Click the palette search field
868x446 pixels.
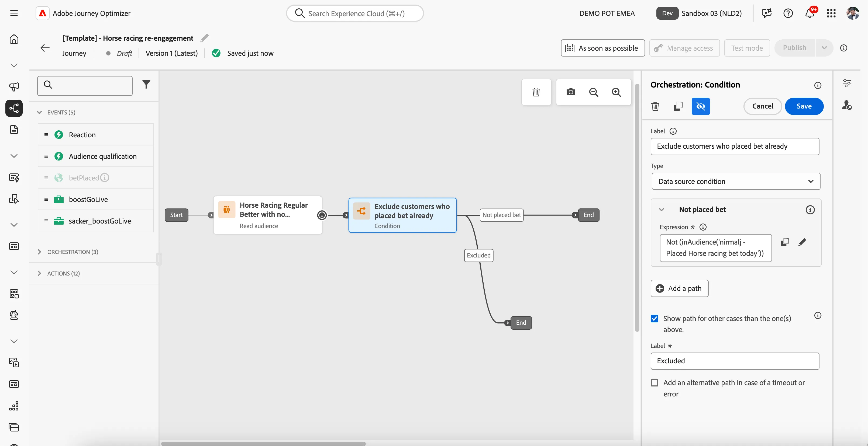pos(85,85)
